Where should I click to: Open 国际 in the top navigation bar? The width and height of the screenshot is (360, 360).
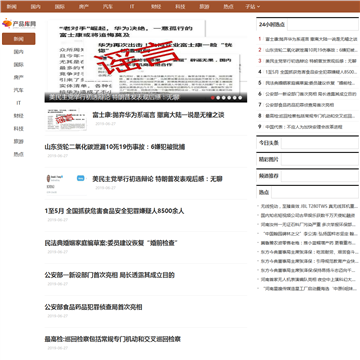click(59, 6)
